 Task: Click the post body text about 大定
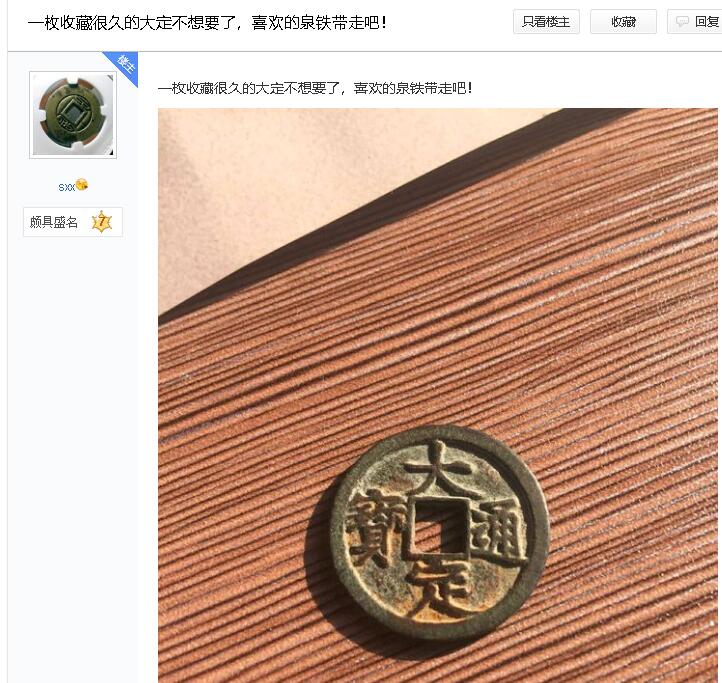click(x=315, y=88)
